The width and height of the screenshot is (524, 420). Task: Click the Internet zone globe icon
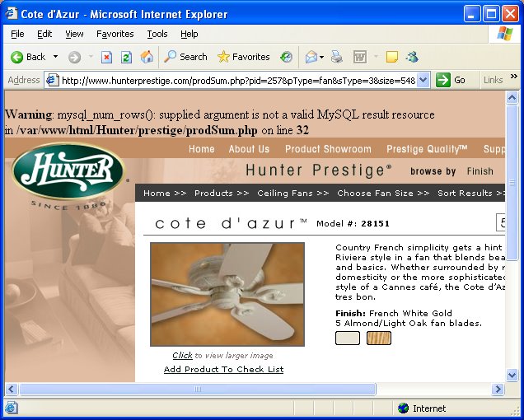(404, 408)
